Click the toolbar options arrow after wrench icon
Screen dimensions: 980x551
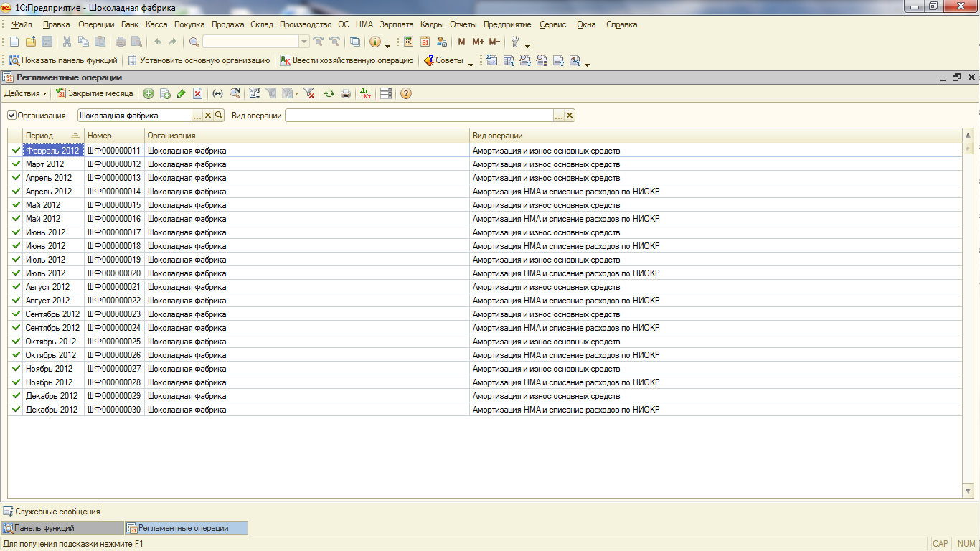tap(527, 44)
